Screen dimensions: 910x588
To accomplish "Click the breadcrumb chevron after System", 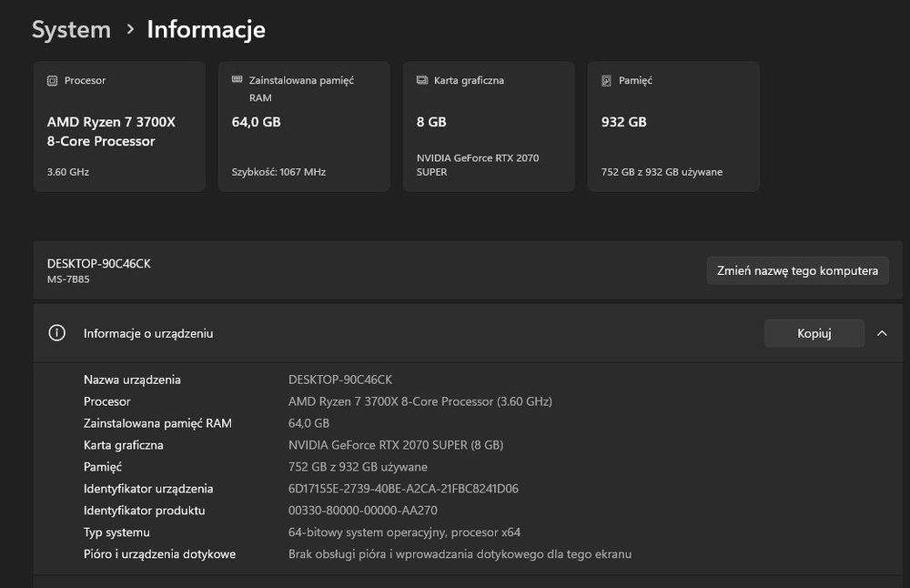I will (x=130, y=29).
